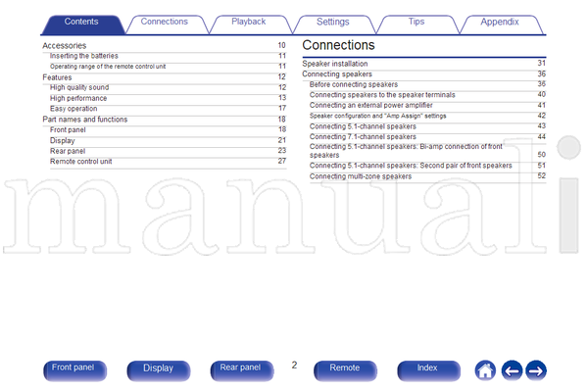588x391 pixels.
Task: Click the Index button
Action: click(x=428, y=370)
